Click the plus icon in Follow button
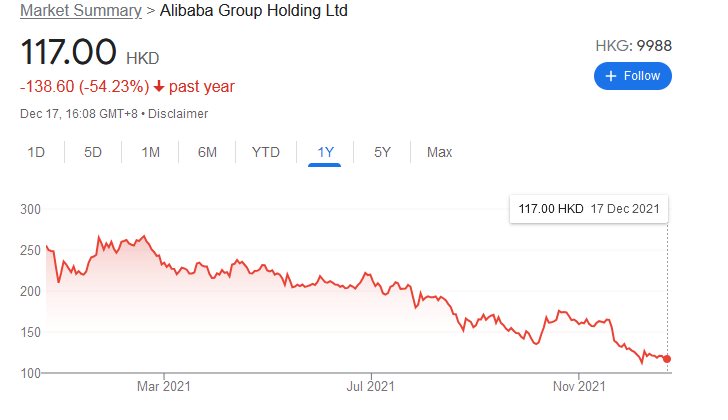Screen dimensions: 728x420 (x=611, y=75)
